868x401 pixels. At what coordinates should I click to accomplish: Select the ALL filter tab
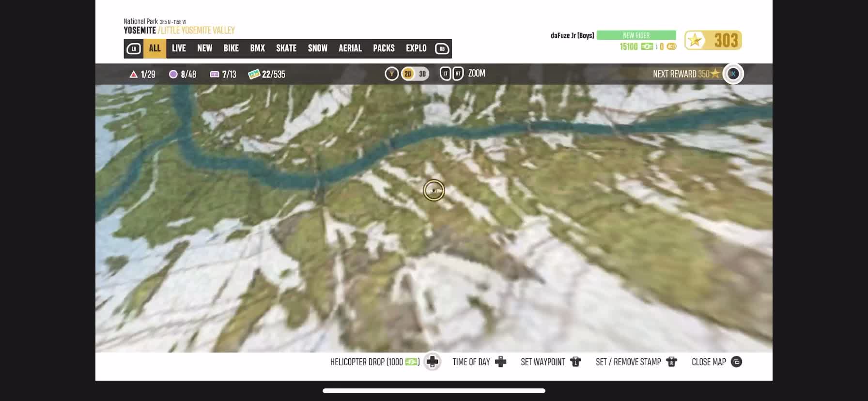click(x=155, y=48)
